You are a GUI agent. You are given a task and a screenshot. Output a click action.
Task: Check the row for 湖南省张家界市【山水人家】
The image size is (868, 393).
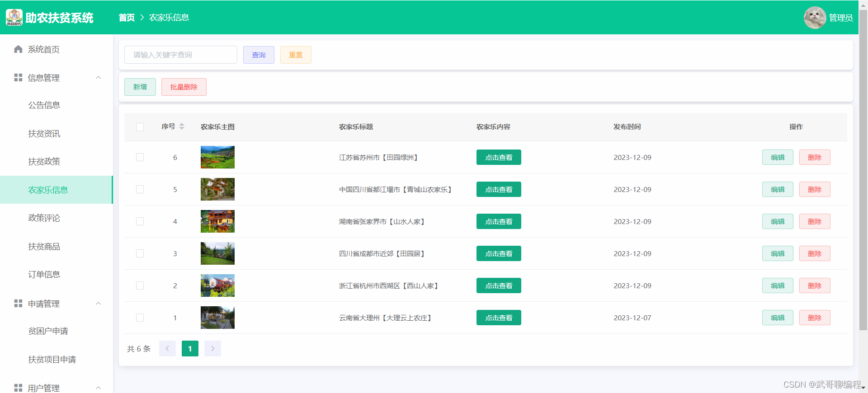pyautogui.click(x=140, y=221)
